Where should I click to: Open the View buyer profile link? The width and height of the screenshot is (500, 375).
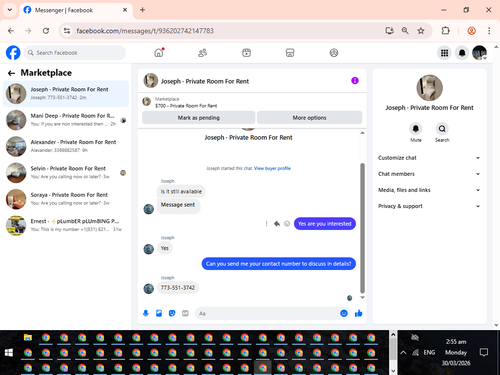click(x=272, y=168)
